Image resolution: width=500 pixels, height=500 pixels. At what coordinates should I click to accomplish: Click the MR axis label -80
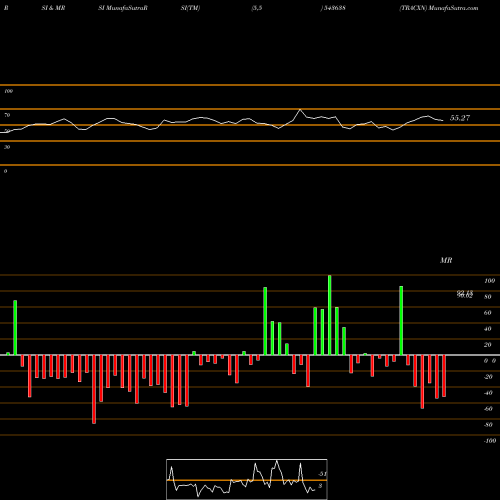pos(488,425)
